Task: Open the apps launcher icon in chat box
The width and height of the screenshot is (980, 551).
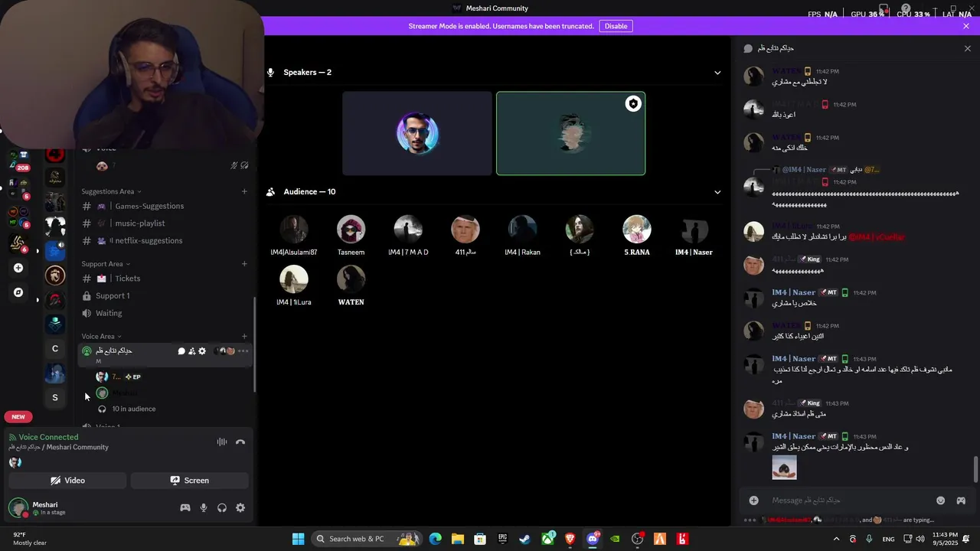Action: pos(961,500)
